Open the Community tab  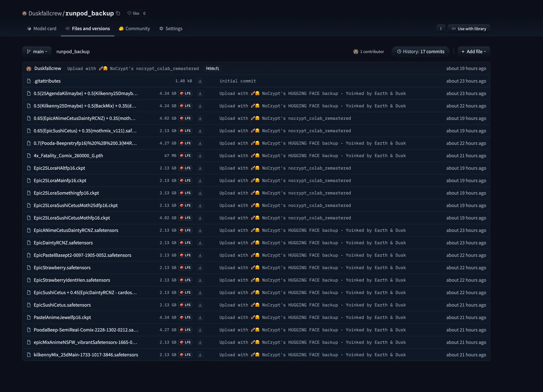pyautogui.click(x=134, y=29)
